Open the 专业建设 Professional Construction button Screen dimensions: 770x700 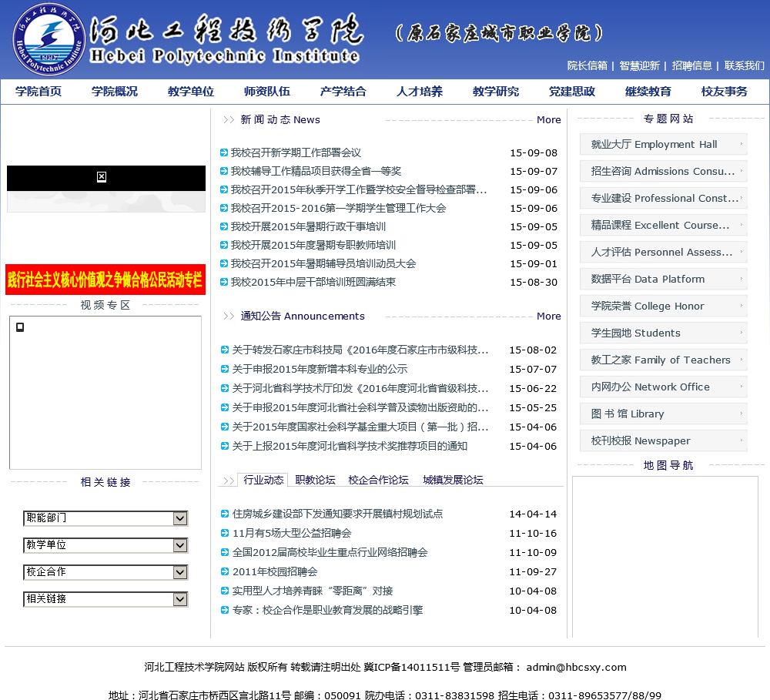(664, 198)
